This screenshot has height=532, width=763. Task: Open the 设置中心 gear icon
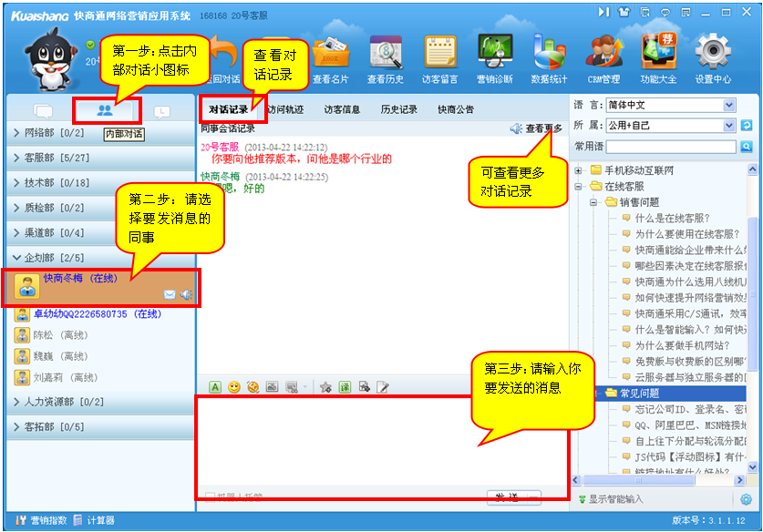[713, 58]
